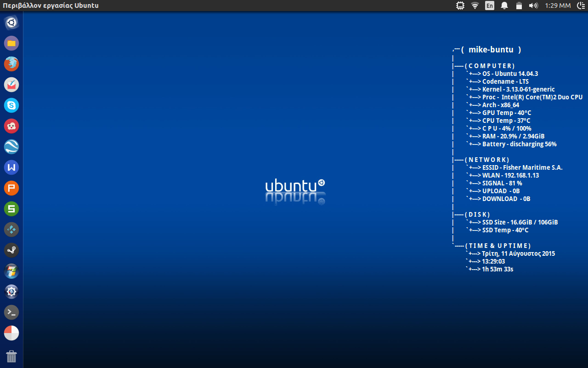The height and width of the screenshot is (368, 588).
Task: Open the Terminal from the launcher
Action: tap(11, 312)
